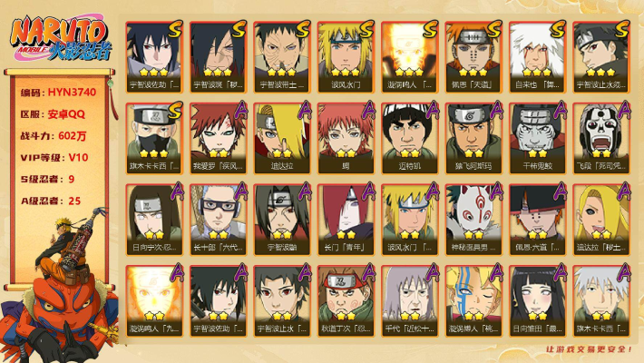Click the 蝎 red-haired ninja card
The height and width of the screenshot is (363, 644).
[x=346, y=138]
